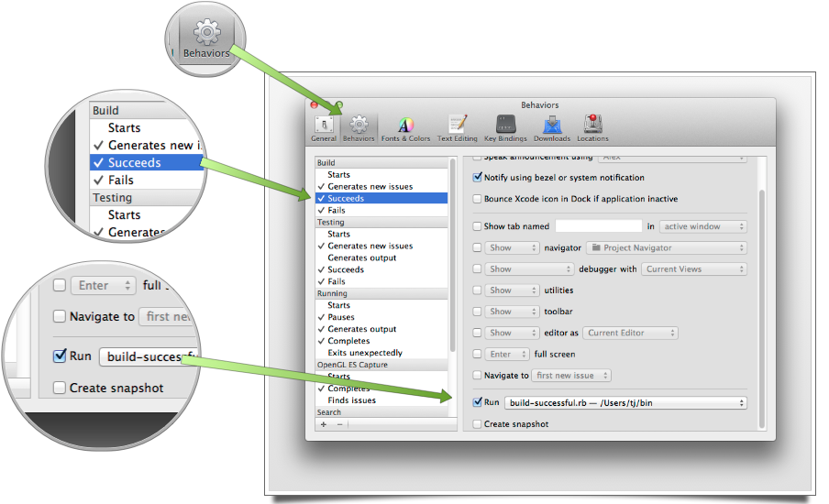Screen dimensions: 829x504
Task: Click the actions pane vertical scrollbar
Action: (x=762, y=309)
